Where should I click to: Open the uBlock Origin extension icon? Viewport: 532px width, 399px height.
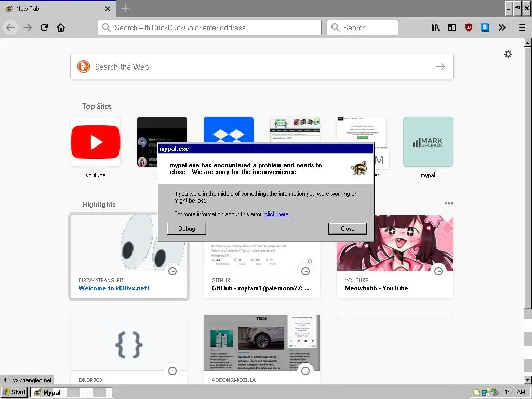(x=469, y=28)
